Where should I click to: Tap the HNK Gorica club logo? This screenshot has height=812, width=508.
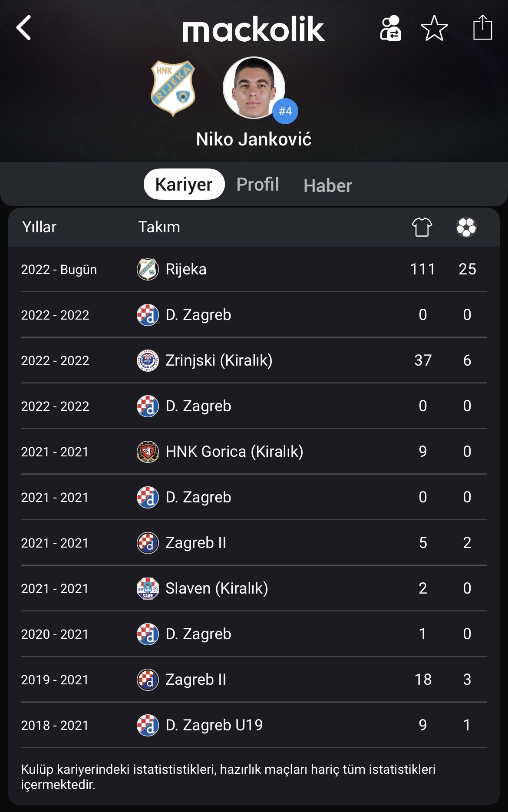click(x=148, y=452)
